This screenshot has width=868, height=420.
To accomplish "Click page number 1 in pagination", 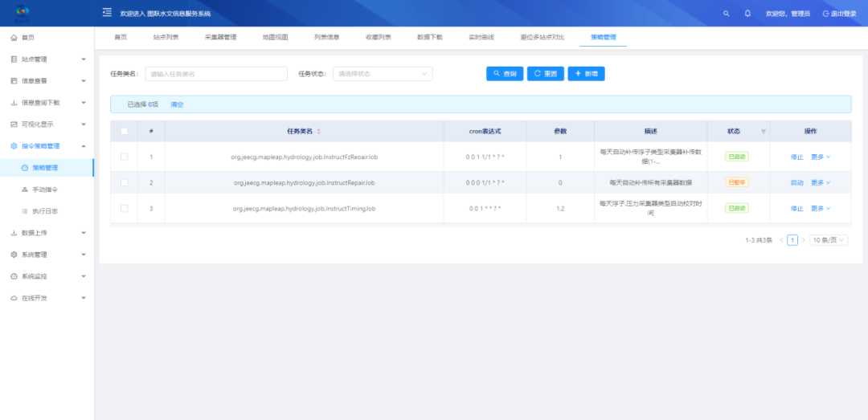I will 792,240.
